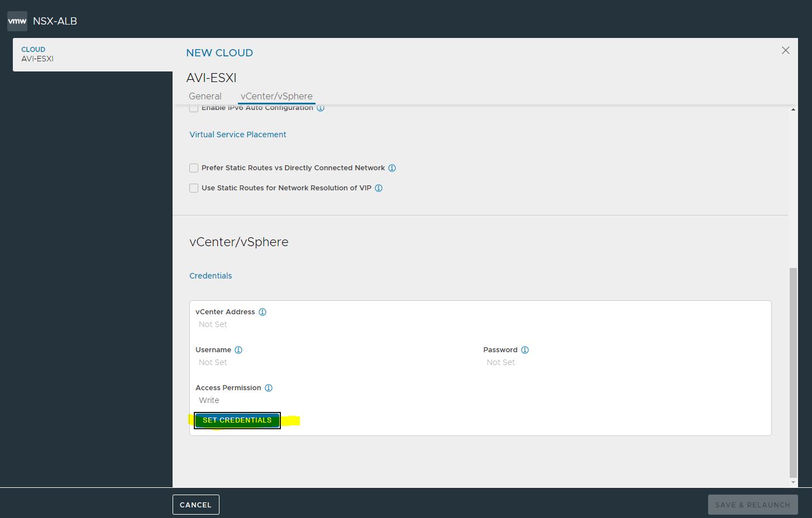812x518 pixels.
Task: Close the New Cloud dialog with X
Action: tap(786, 50)
